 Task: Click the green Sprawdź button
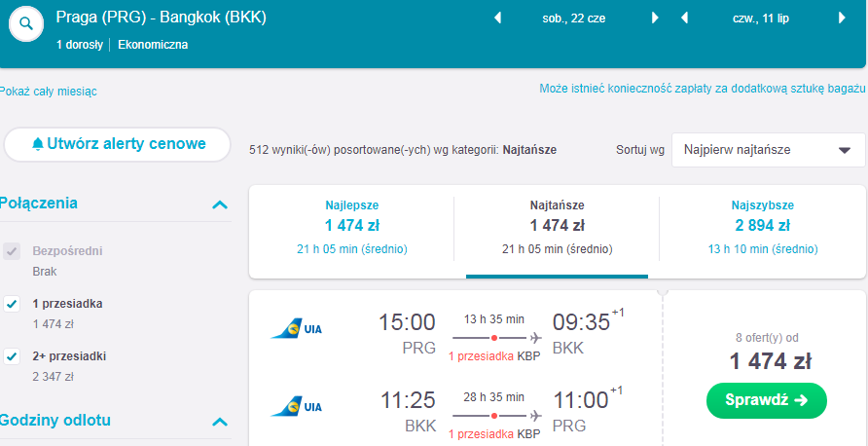(x=767, y=400)
